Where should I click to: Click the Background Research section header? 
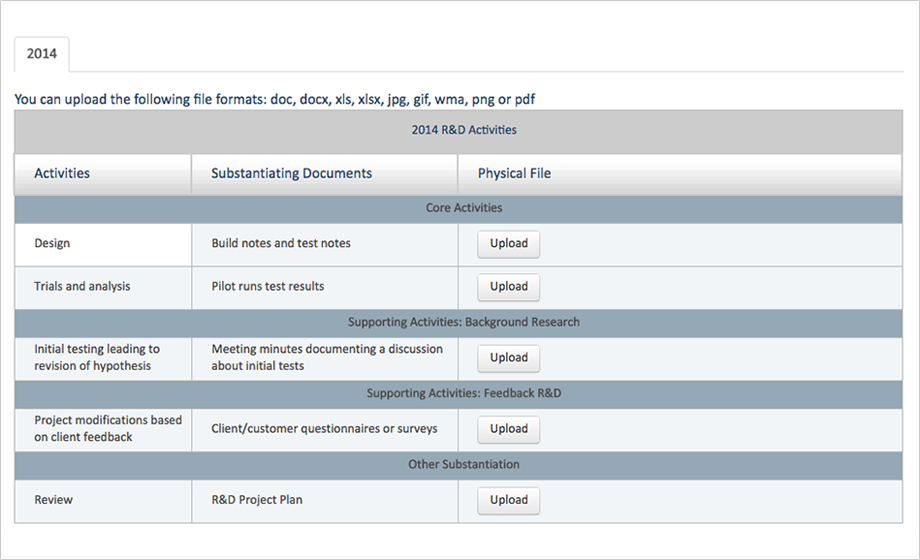click(464, 322)
